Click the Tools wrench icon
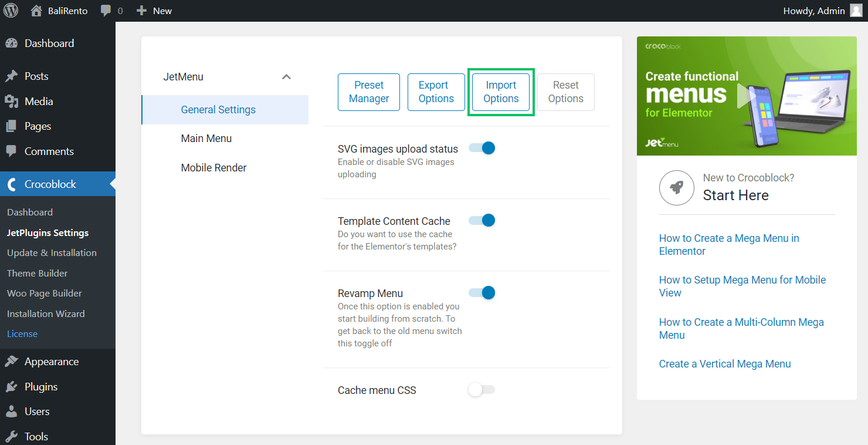The image size is (868, 445). click(11, 437)
